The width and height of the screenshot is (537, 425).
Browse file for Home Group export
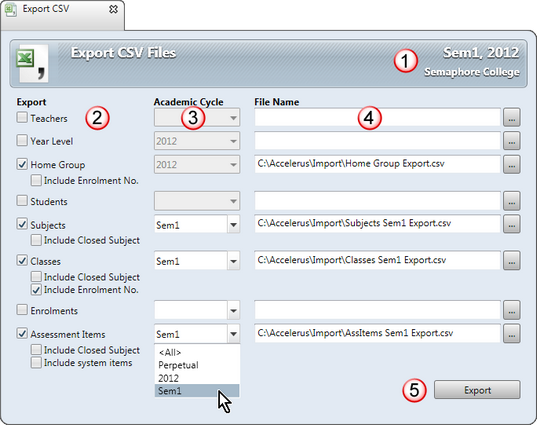pos(512,164)
